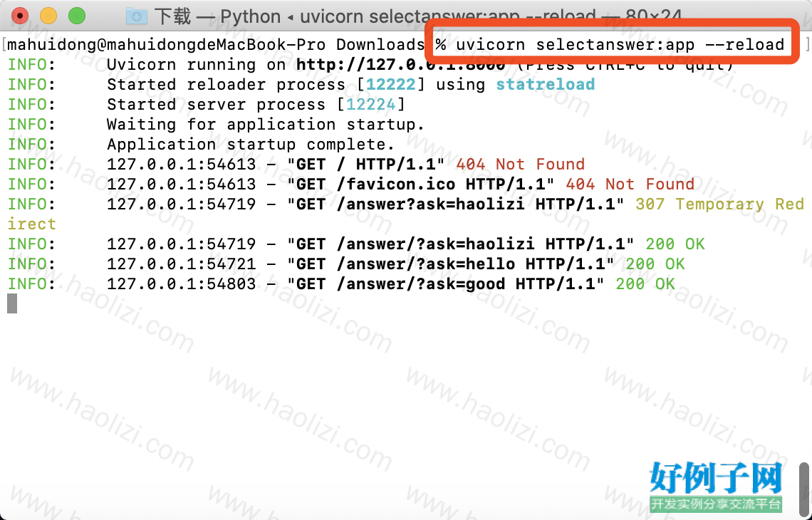The image size is (812, 520).
Task: Click the client address "127.0.0.1:54803"
Action: point(181,284)
